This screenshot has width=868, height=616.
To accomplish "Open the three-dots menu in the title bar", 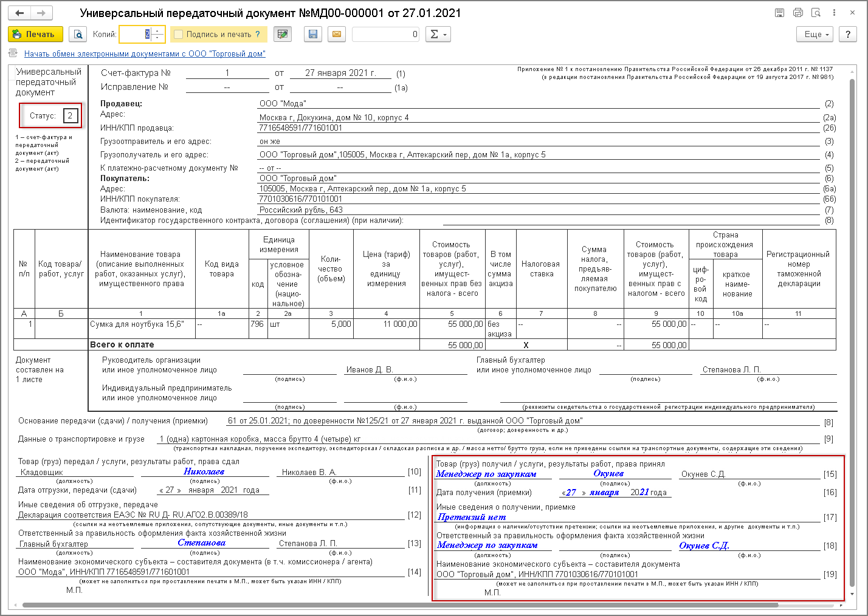I will pyautogui.click(x=835, y=13).
